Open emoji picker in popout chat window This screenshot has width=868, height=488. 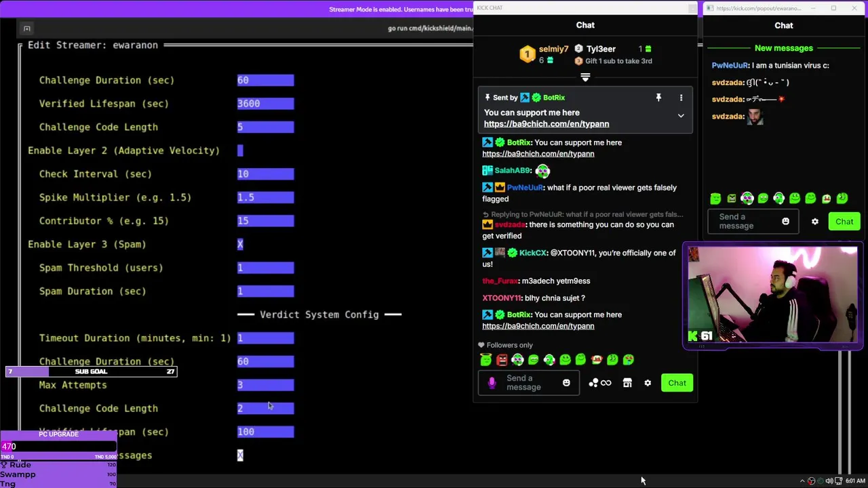785,222
